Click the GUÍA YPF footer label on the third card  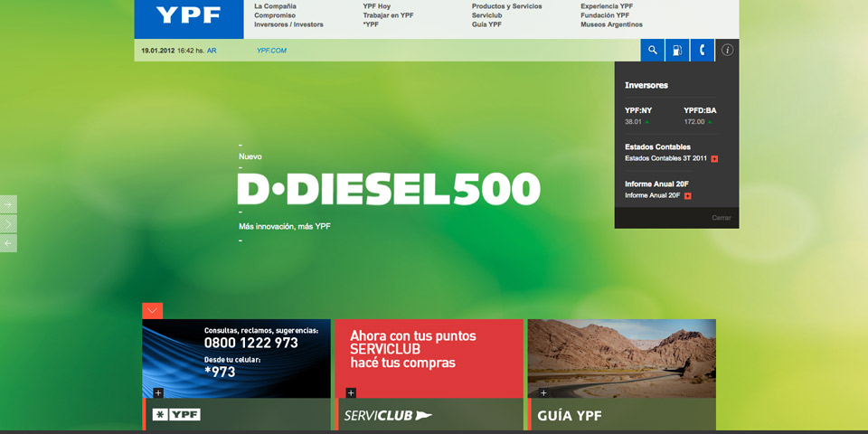tap(569, 416)
